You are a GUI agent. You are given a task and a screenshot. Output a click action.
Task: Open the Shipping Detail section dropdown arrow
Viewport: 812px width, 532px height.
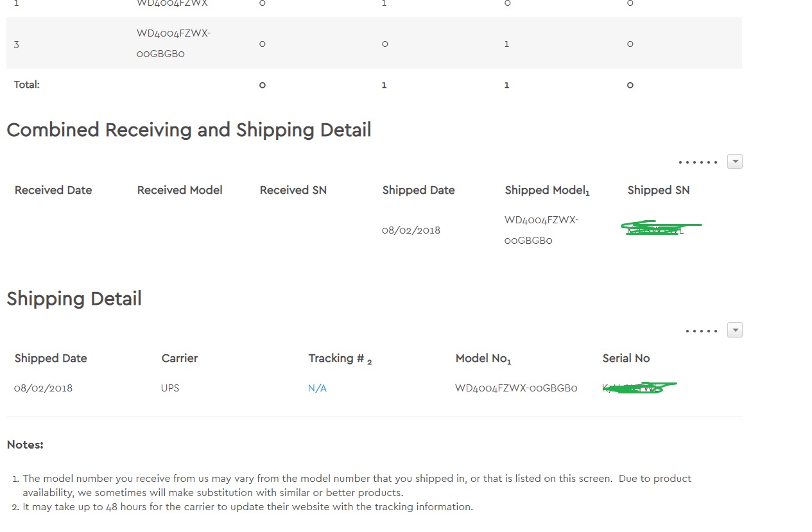(x=735, y=330)
